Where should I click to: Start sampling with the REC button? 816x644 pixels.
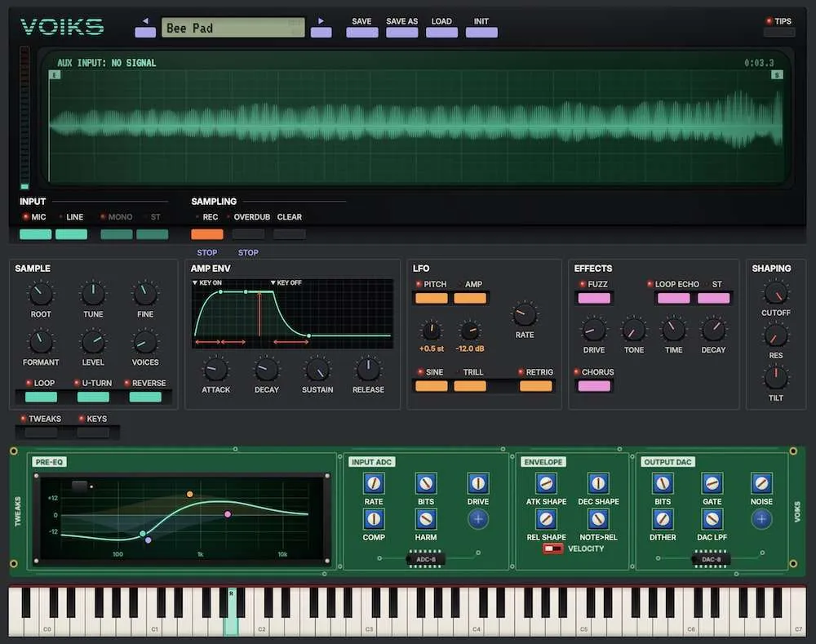[x=207, y=234]
